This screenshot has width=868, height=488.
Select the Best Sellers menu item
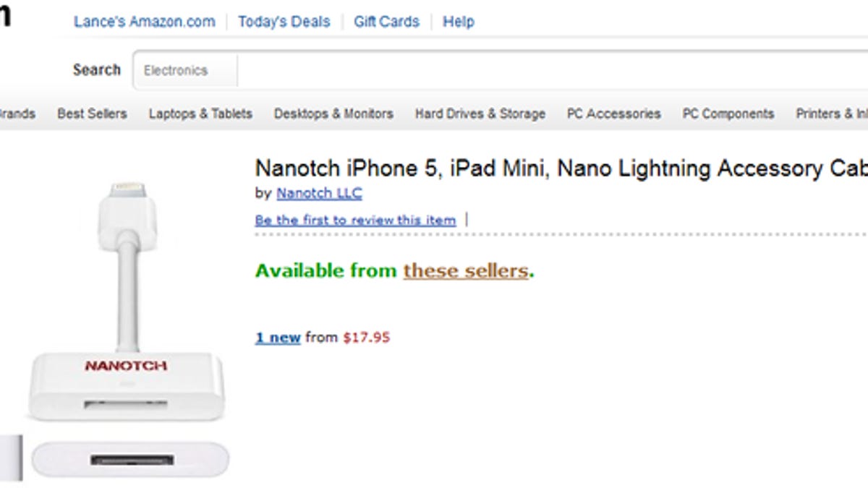[92, 114]
